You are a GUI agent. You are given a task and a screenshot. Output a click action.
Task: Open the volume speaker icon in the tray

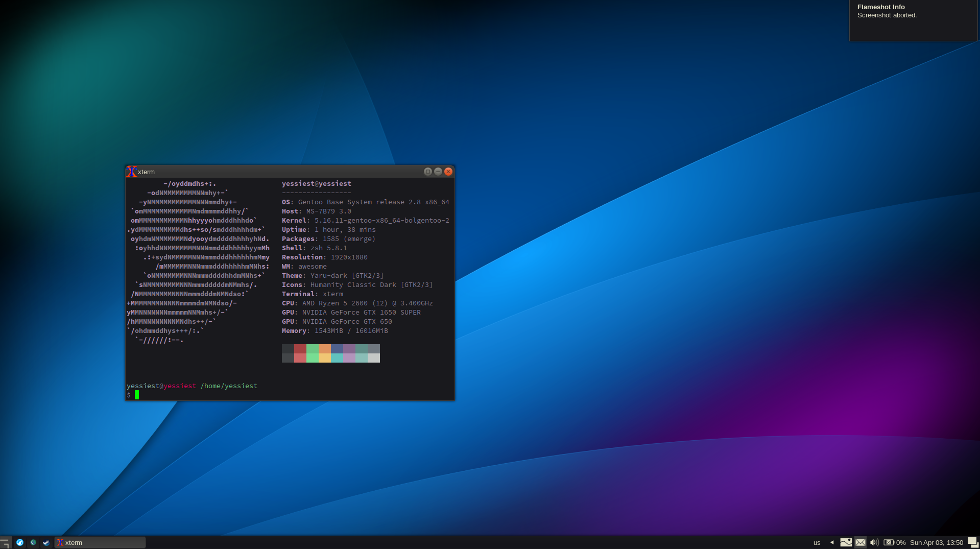point(874,542)
